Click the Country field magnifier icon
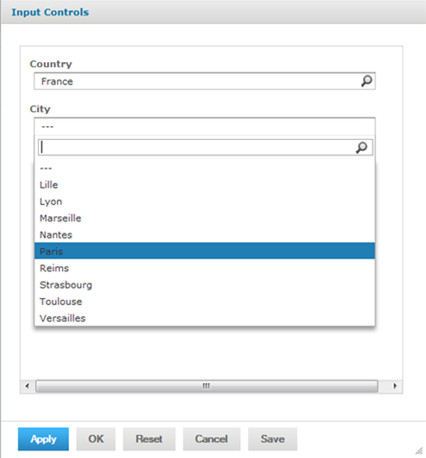 point(366,81)
